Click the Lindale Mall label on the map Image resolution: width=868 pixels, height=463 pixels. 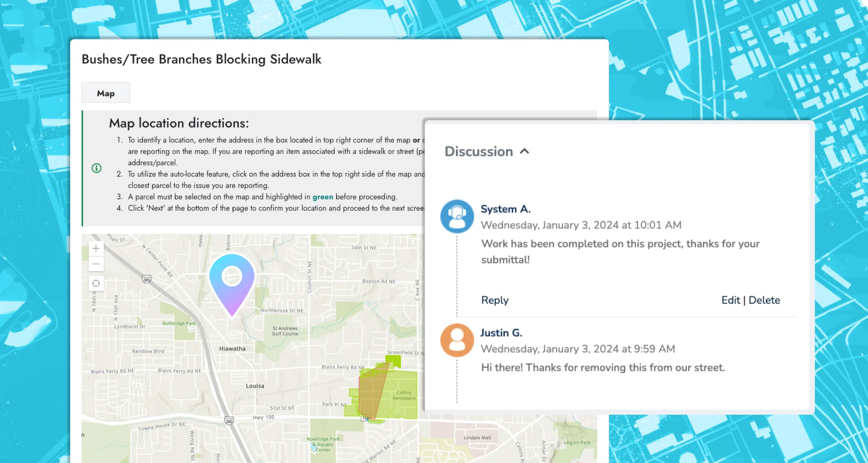point(477,438)
